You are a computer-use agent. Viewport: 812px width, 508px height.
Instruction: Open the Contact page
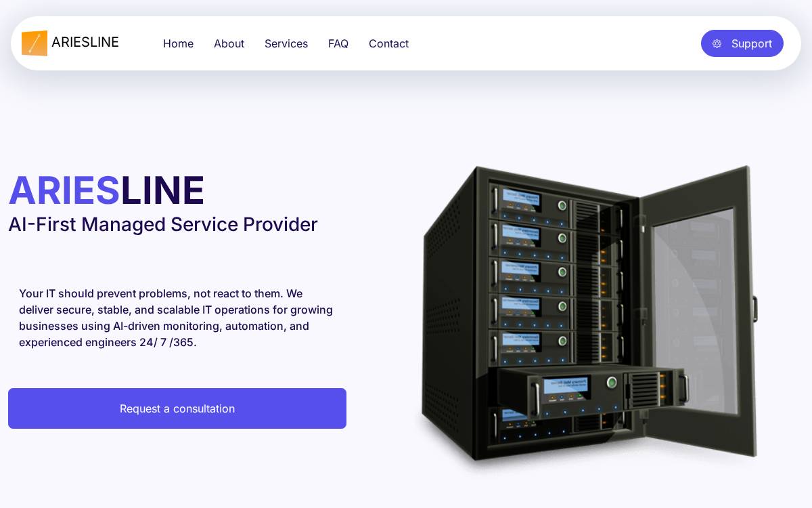point(388,43)
